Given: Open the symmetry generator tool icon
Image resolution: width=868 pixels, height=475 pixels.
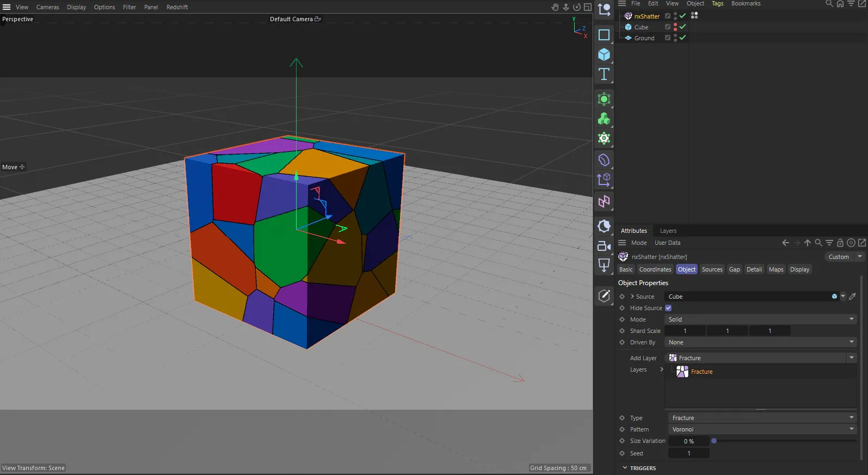Looking at the screenshot, I should point(604,202).
